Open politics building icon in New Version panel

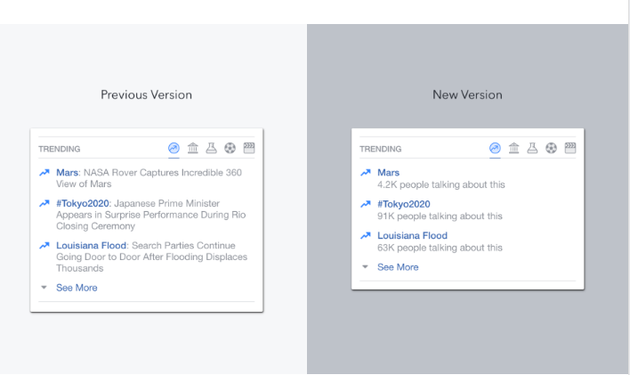pos(514,148)
